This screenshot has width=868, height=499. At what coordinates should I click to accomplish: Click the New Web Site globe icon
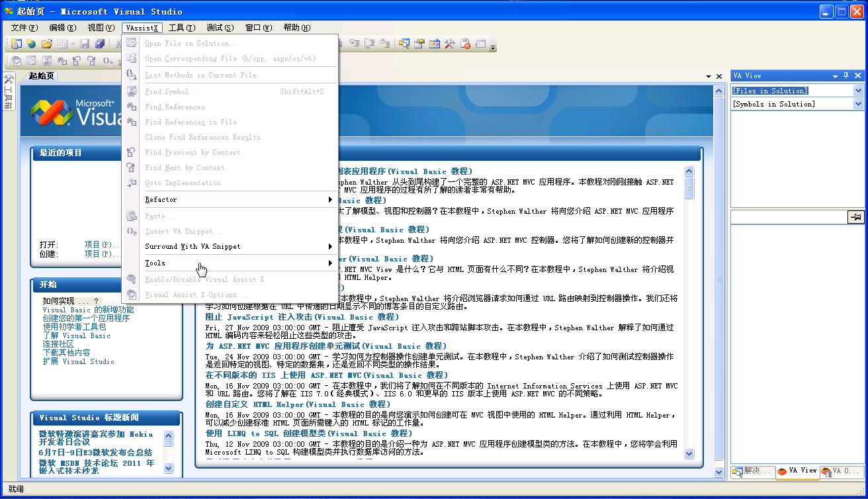coord(31,44)
